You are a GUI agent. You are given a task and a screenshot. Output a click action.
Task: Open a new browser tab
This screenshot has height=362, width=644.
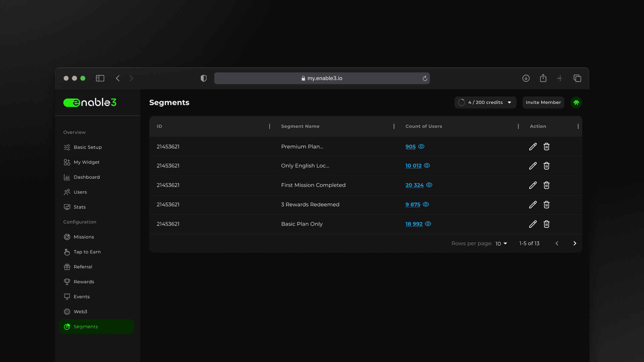(560, 78)
